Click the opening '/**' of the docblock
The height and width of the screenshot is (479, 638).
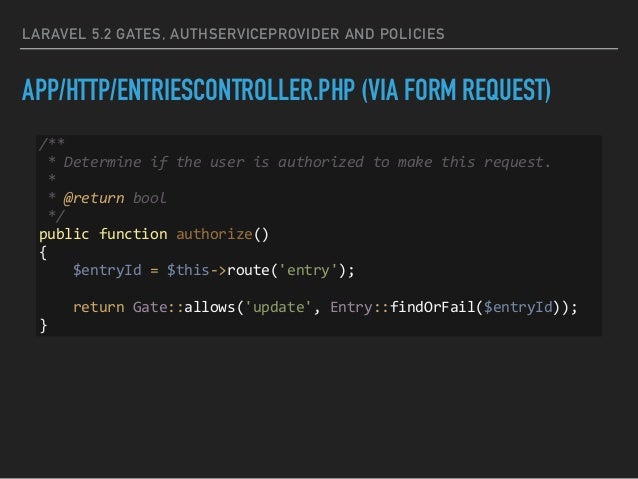(52, 143)
